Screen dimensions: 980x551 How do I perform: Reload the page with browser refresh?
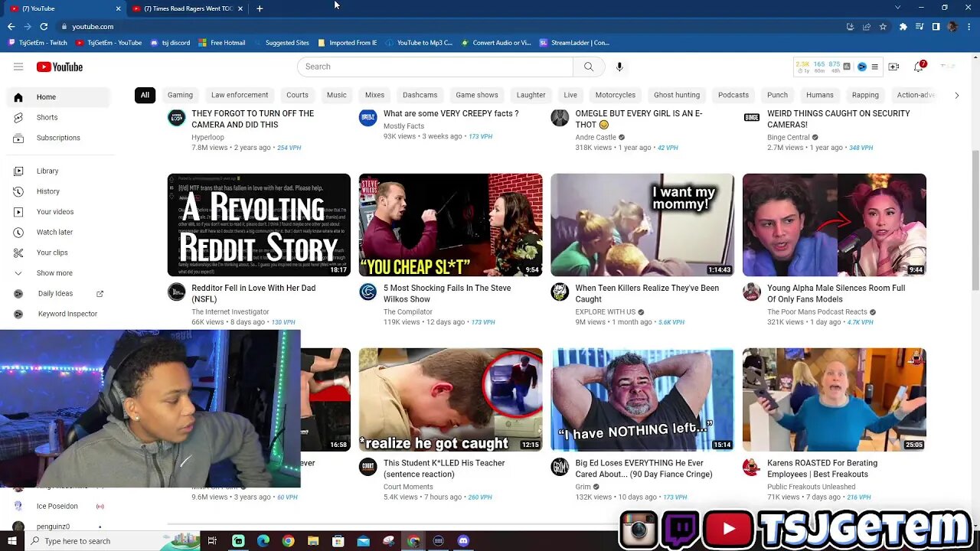44,27
